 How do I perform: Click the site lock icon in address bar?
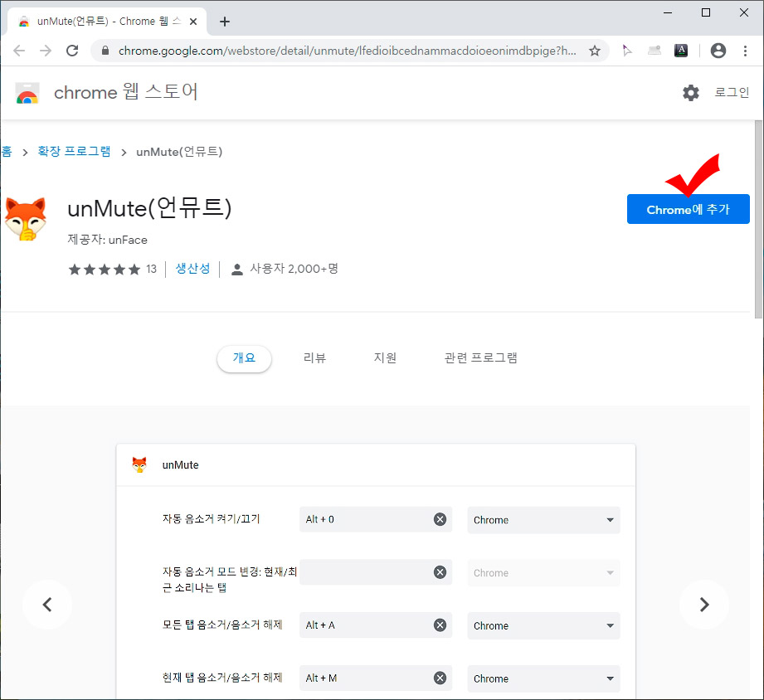(105, 51)
